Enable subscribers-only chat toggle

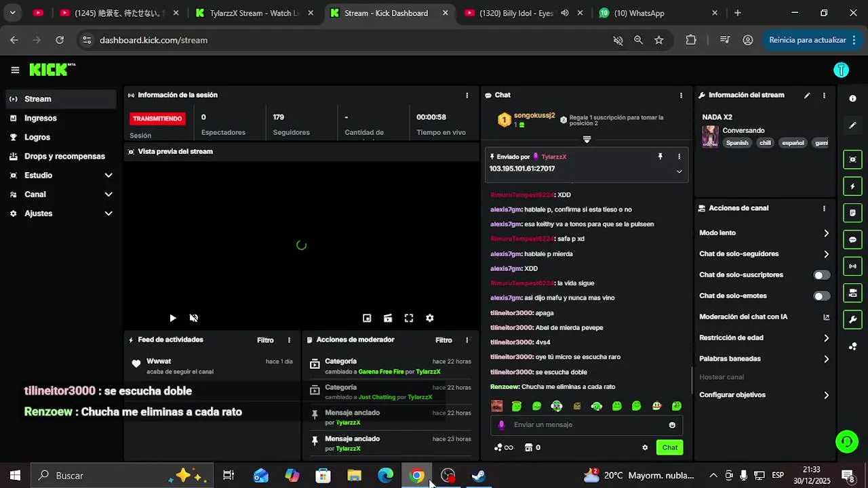(821, 275)
